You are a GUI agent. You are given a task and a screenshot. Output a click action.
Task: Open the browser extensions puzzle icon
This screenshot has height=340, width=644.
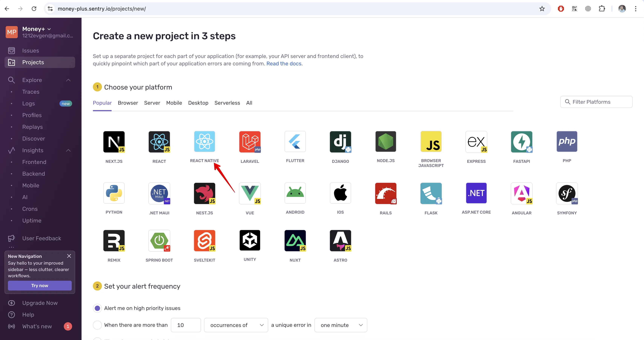click(x=602, y=9)
